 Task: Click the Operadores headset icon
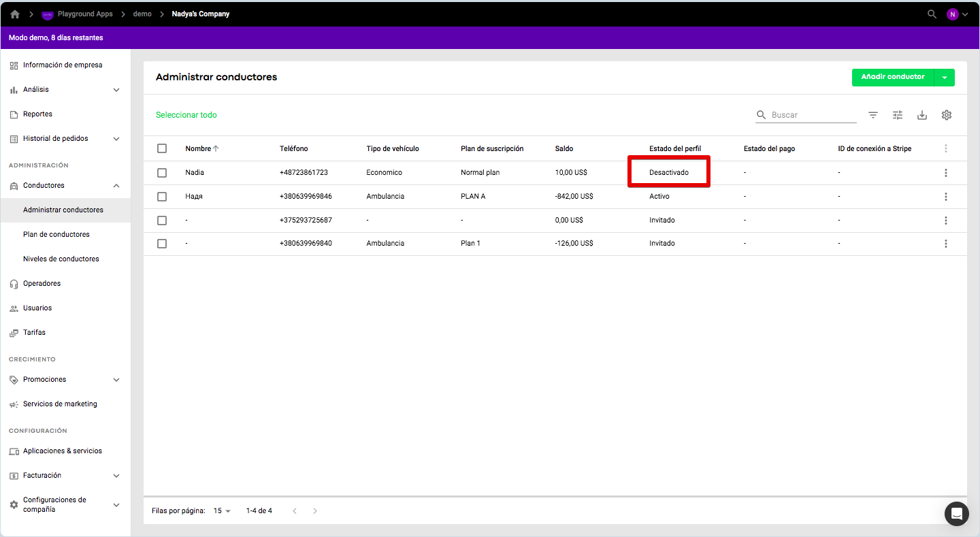[14, 284]
